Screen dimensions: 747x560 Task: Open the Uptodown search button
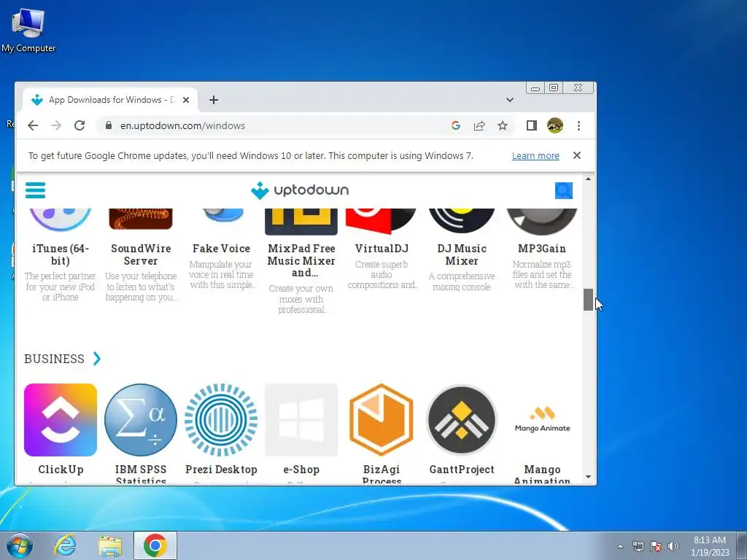point(564,190)
